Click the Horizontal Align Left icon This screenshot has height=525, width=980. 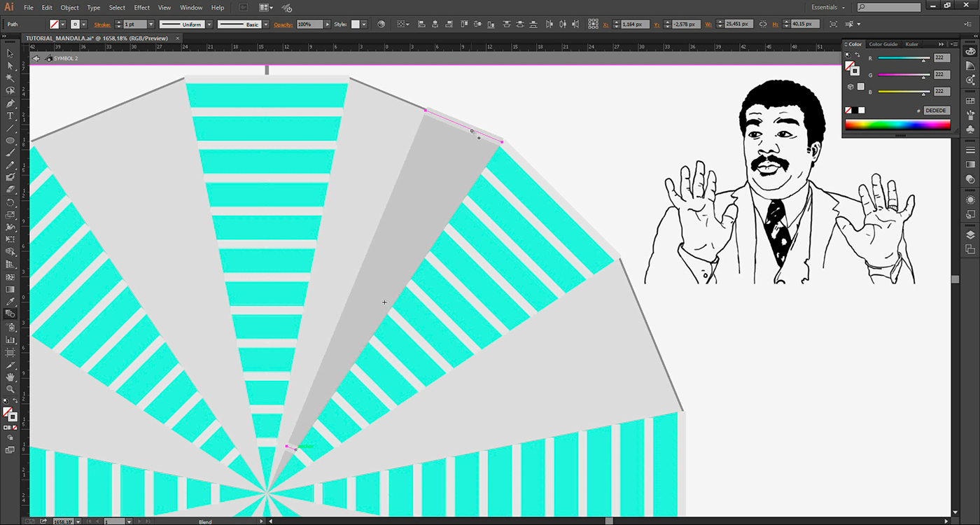pos(422,24)
